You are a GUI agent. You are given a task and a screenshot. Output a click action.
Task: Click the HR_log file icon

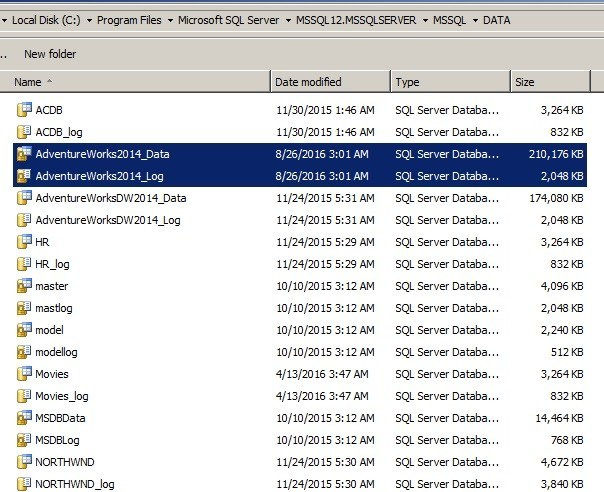tap(24, 264)
